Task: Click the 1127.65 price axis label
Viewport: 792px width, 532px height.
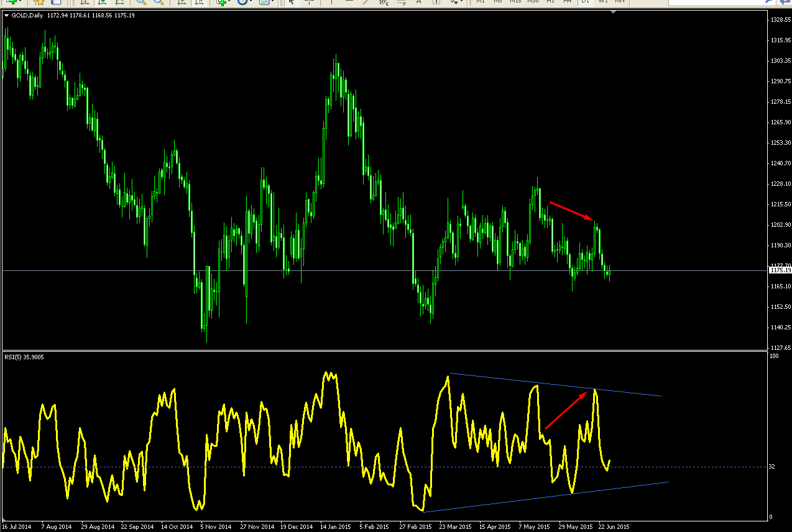Action: (x=780, y=347)
